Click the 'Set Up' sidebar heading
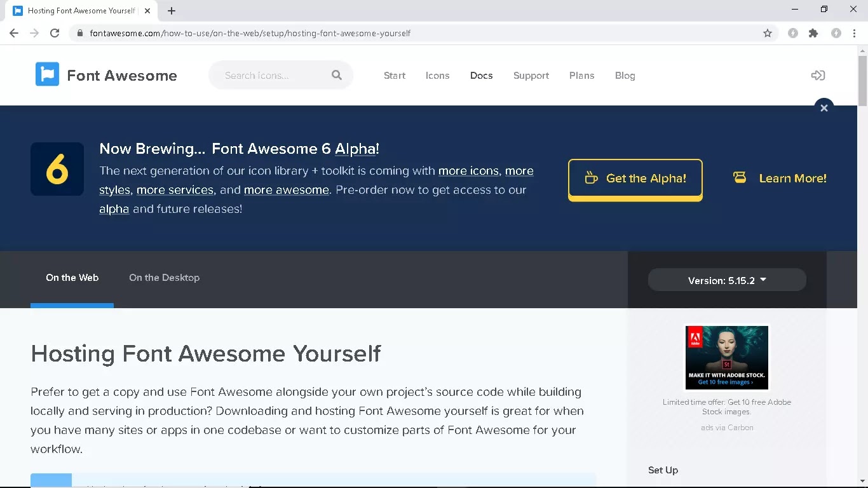The width and height of the screenshot is (868, 488). (663, 470)
